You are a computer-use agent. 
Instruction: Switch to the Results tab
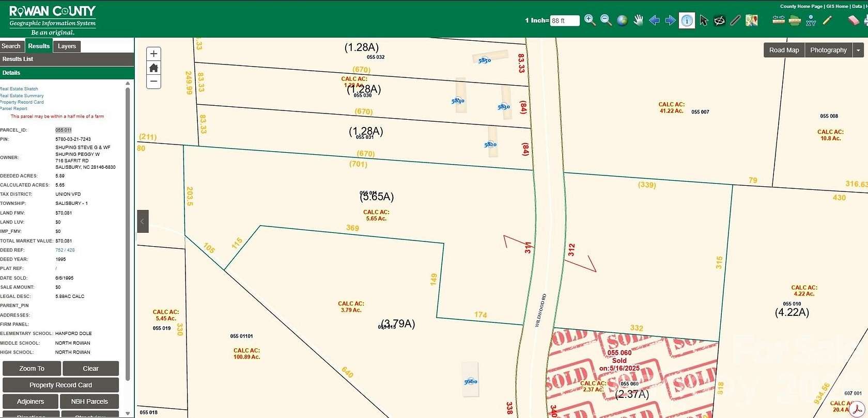point(39,46)
